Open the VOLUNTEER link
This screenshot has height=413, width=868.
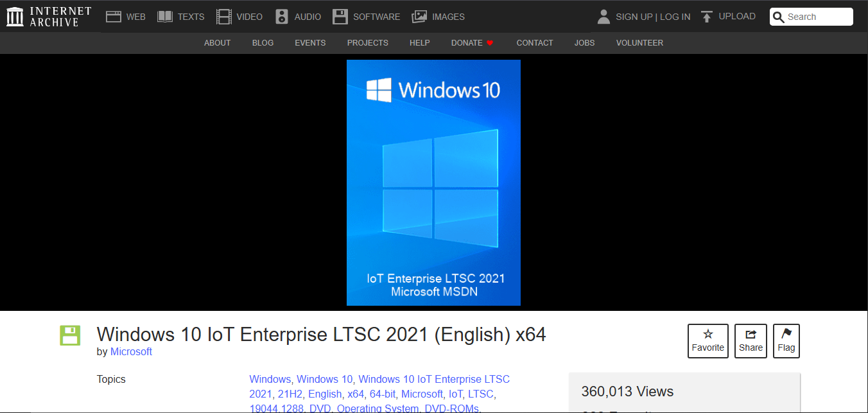point(639,43)
